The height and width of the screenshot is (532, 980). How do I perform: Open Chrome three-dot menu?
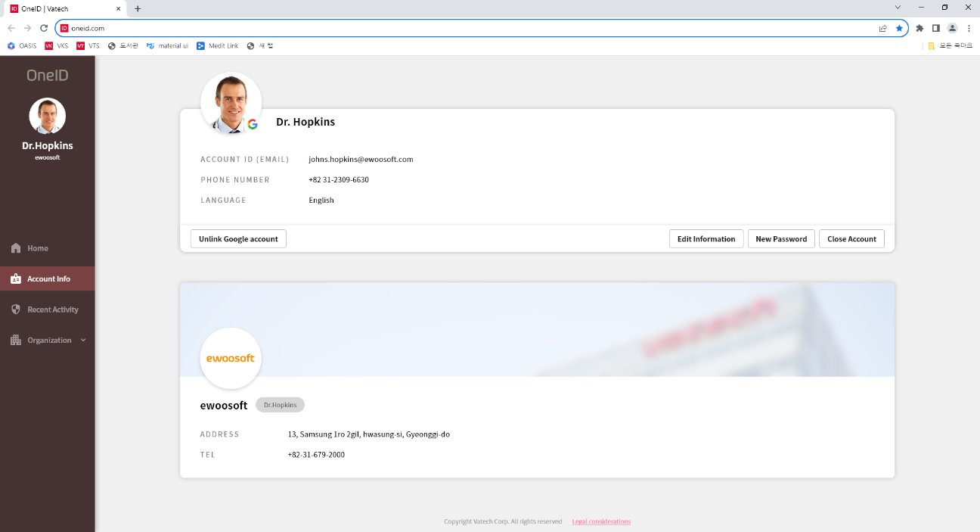[x=969, y=28]
